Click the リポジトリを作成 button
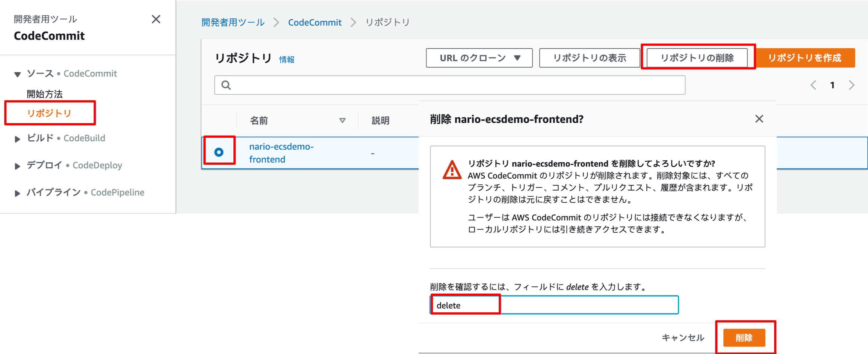This screenshot has height=354, width=868. click(805, 58)
